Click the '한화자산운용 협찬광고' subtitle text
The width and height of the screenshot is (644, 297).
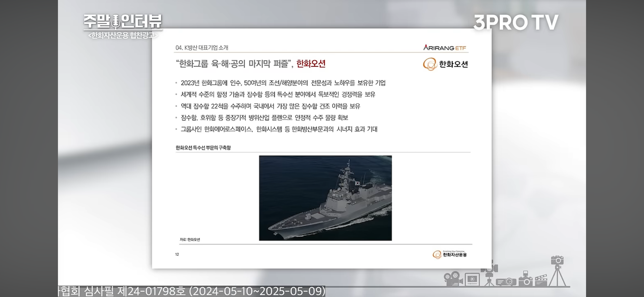[x=123, y=35]
